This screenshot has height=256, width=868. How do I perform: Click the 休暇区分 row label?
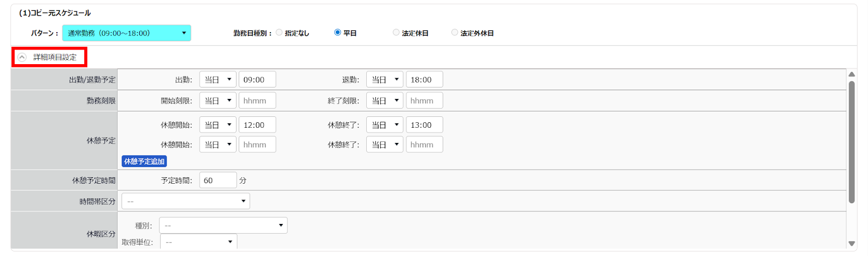tap(101, 234)
